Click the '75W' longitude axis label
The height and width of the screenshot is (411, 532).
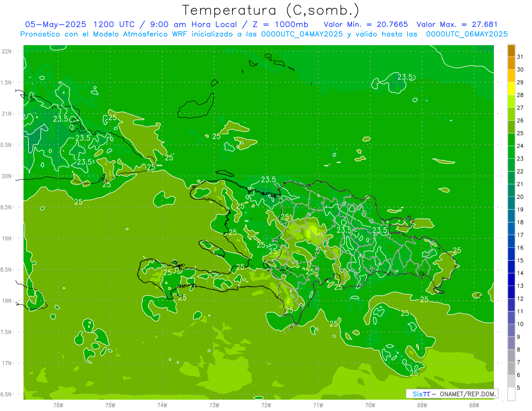point(110,405)
